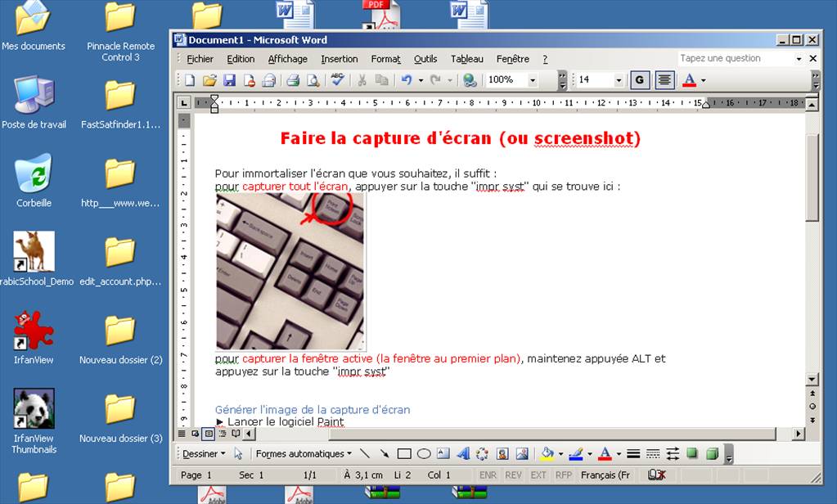Open the Dessiner menu dropdown
Screen dimensions: 837x504
tap(204, 454)
